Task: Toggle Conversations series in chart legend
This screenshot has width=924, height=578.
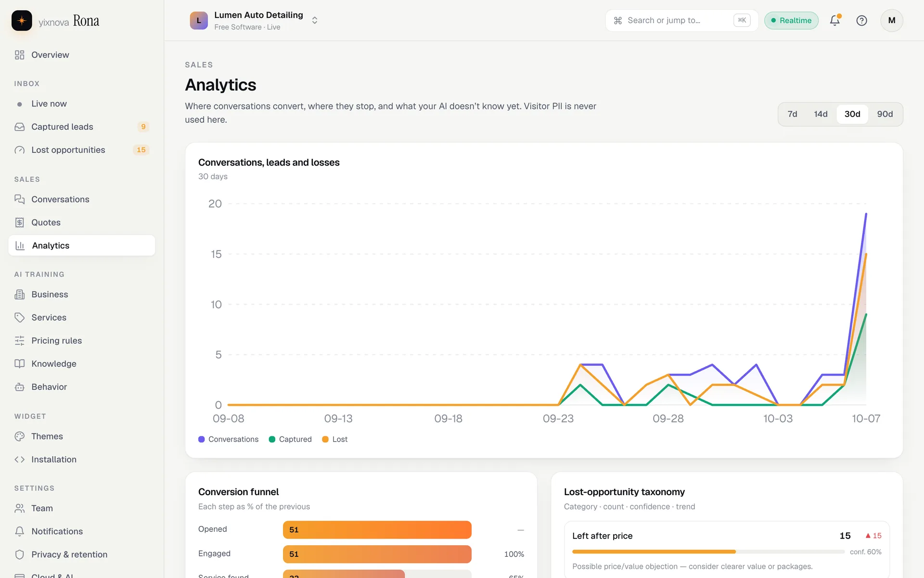Action: 229,439
